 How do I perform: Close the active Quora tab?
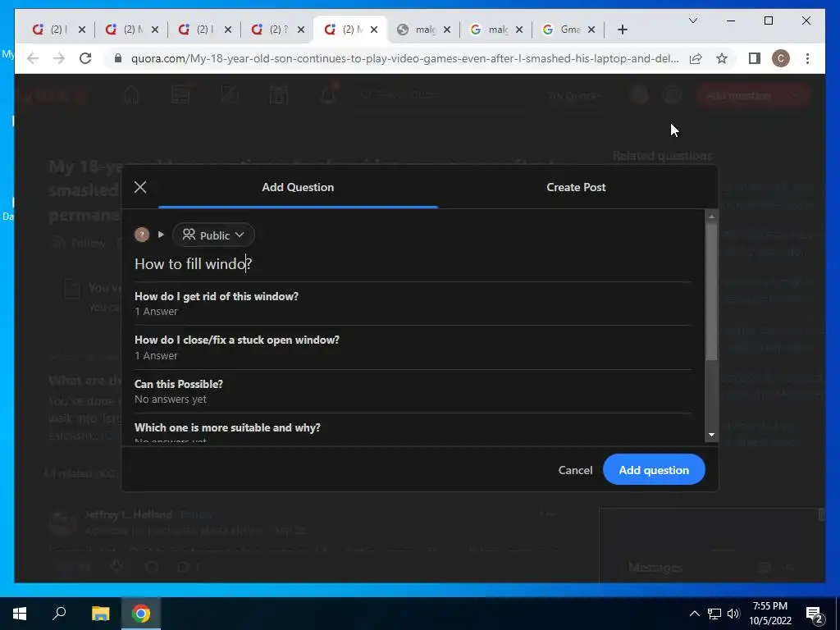(x=374, y=30)
